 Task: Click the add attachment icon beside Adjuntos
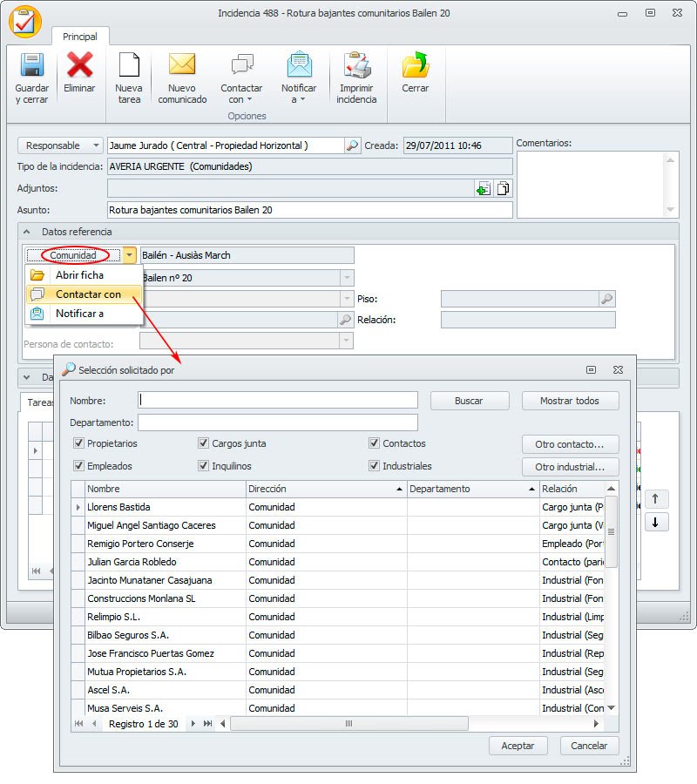[483, 188]
